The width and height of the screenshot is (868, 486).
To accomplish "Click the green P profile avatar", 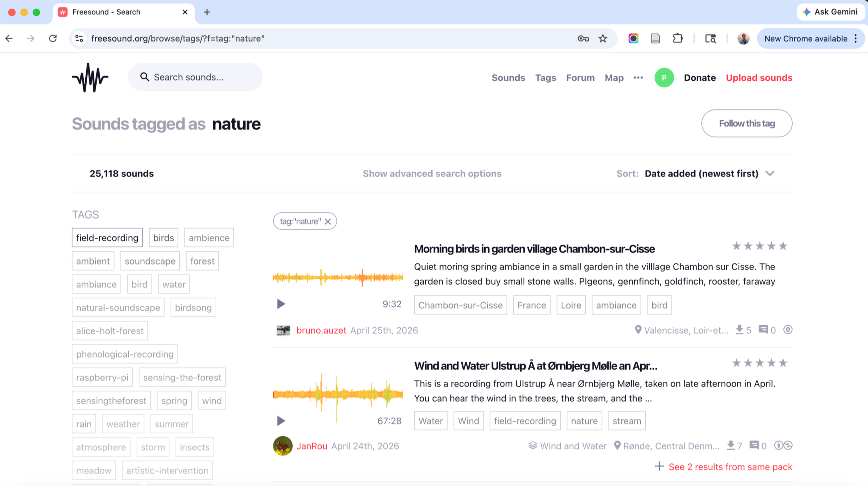I will pos(664,78).
